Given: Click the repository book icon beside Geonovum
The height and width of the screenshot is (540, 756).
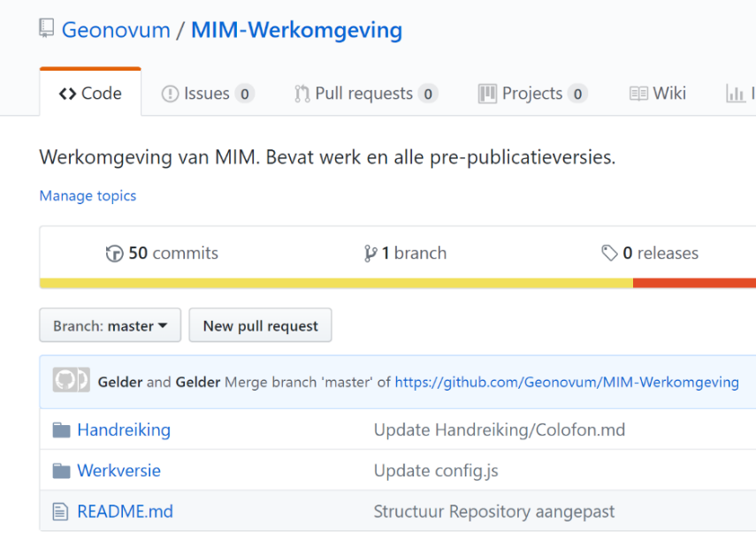Looking at the screenshot, I should click(x=46, y=28).
